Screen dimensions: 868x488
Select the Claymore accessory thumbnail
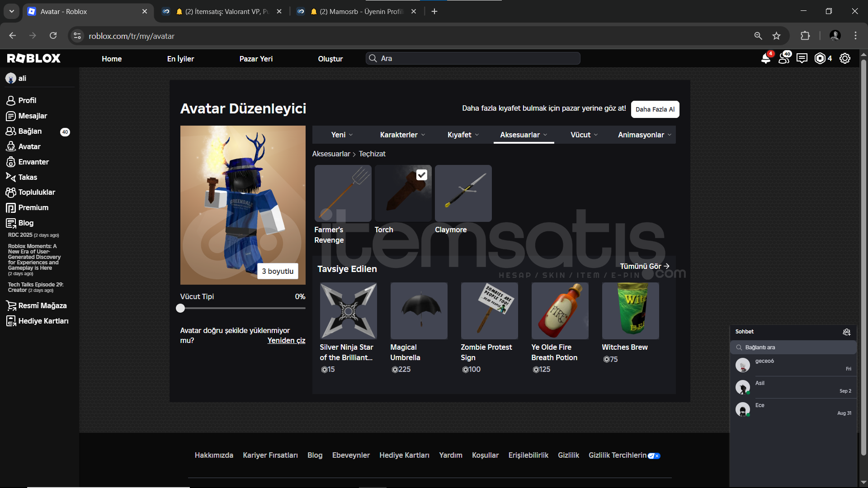[463, 193]
